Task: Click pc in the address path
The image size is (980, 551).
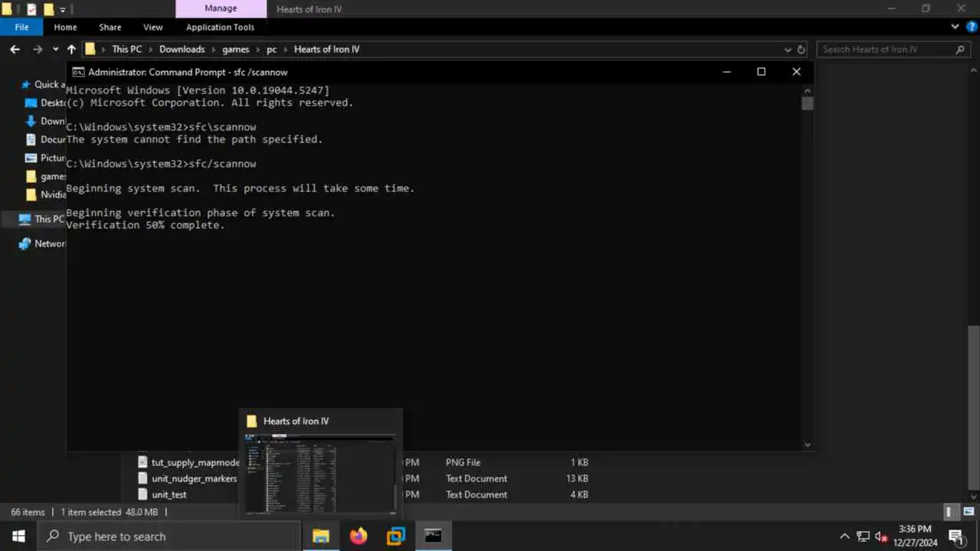Action: [272, 49]
